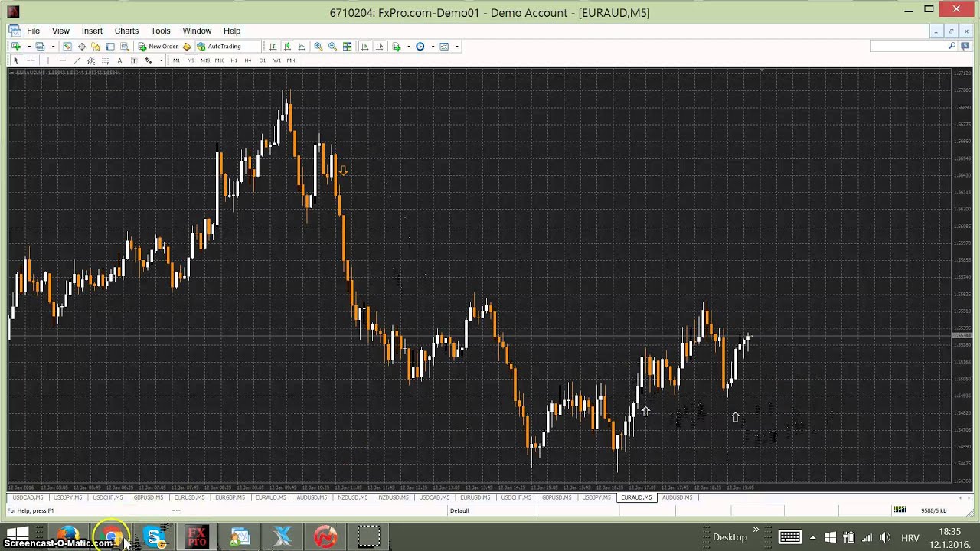Create a new chart from the toolbar
980x551 pixels.
coord(15,47)
